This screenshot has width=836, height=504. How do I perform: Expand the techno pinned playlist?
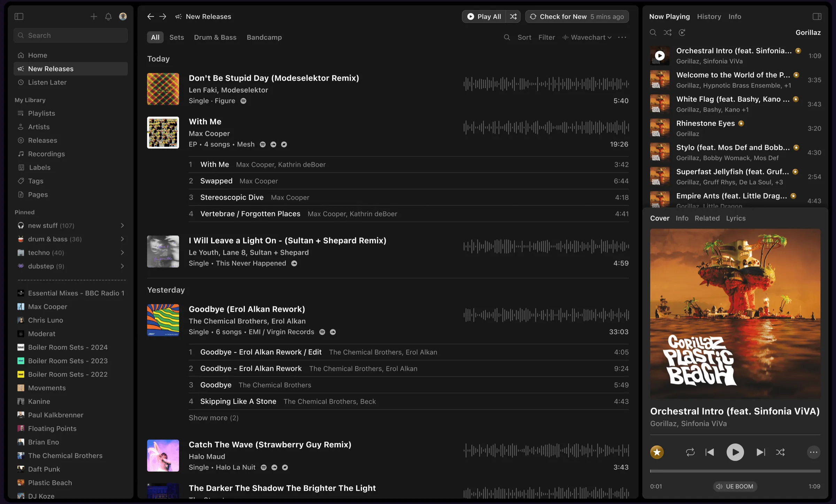click(122, 253)
